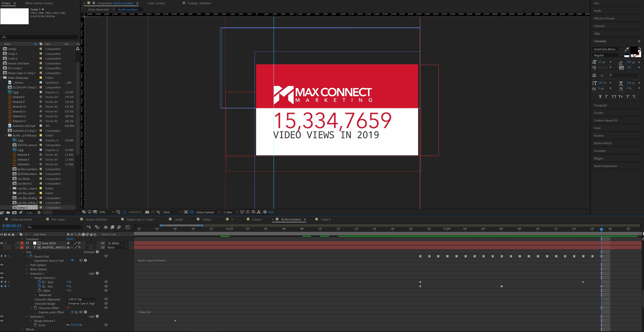Open the Graph Editor in timeline

click(x=127, y=227)
